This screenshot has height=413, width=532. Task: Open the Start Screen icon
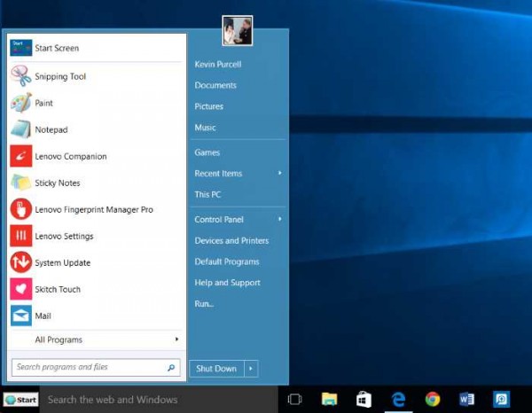point(21,48)
